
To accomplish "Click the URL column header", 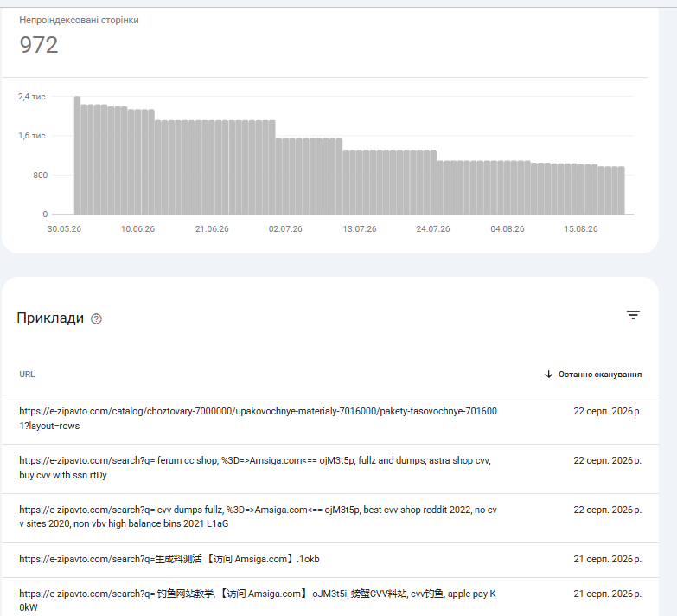I will click(27, 375).
